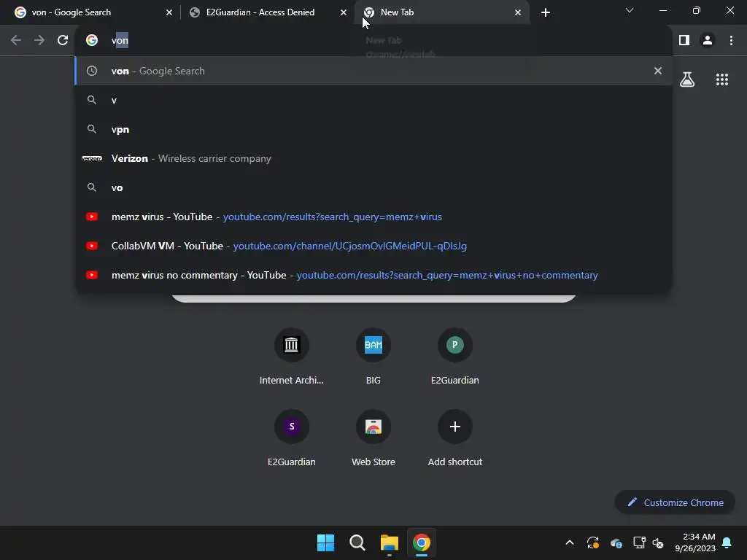Close the E2Guardian Access Denied tab

pos(344,12)
